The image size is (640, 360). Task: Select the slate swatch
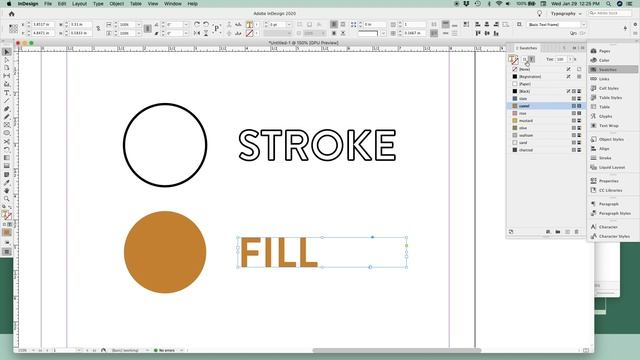tap(545, 99)
